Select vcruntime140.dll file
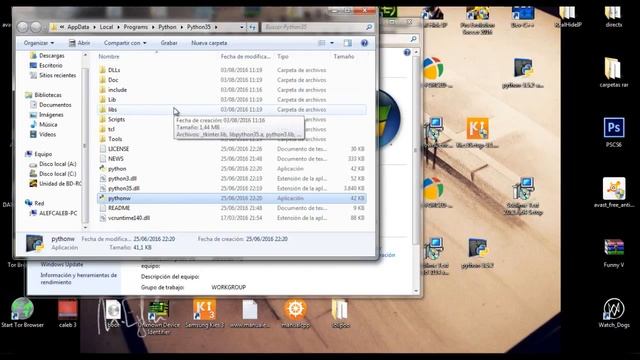Screen dimensions: 640x360 tap(129, 218)
